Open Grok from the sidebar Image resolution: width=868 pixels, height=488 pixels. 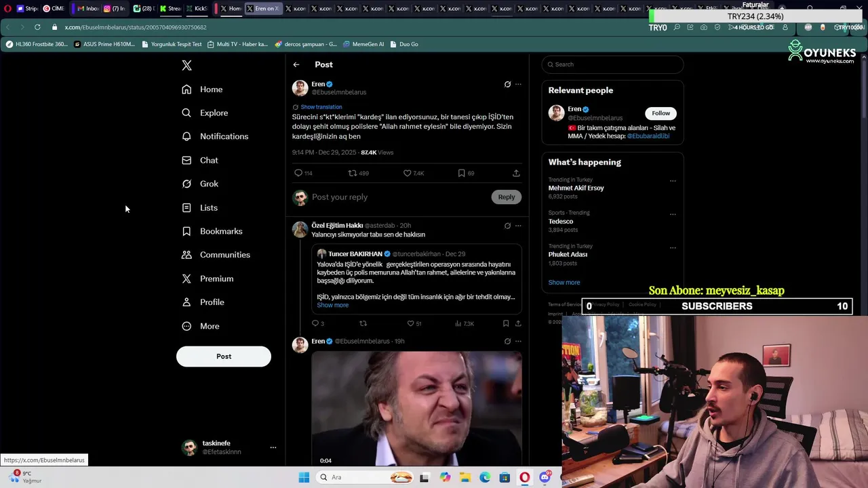pos(200,184)
